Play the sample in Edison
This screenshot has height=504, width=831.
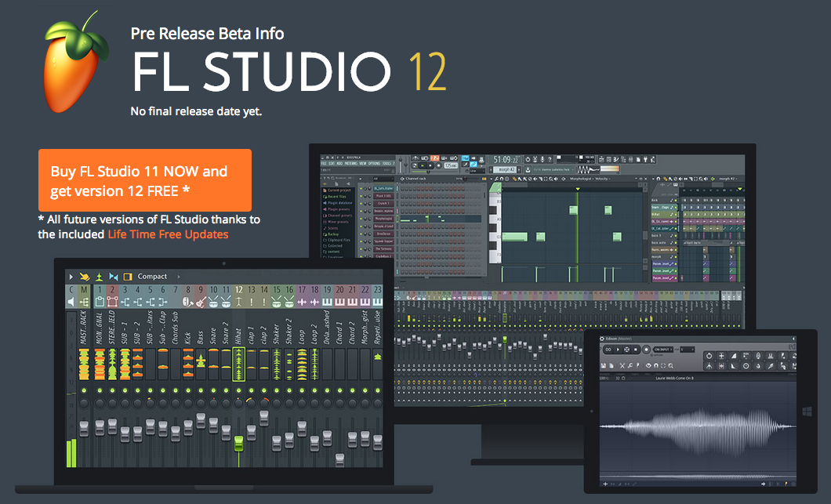[618, 350]
